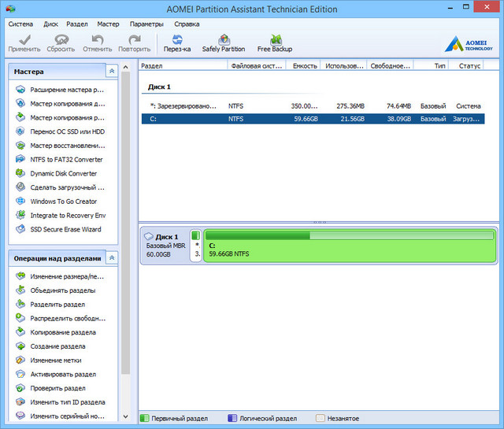
Task: Collapse the Мастера panel
Action: 112,72
